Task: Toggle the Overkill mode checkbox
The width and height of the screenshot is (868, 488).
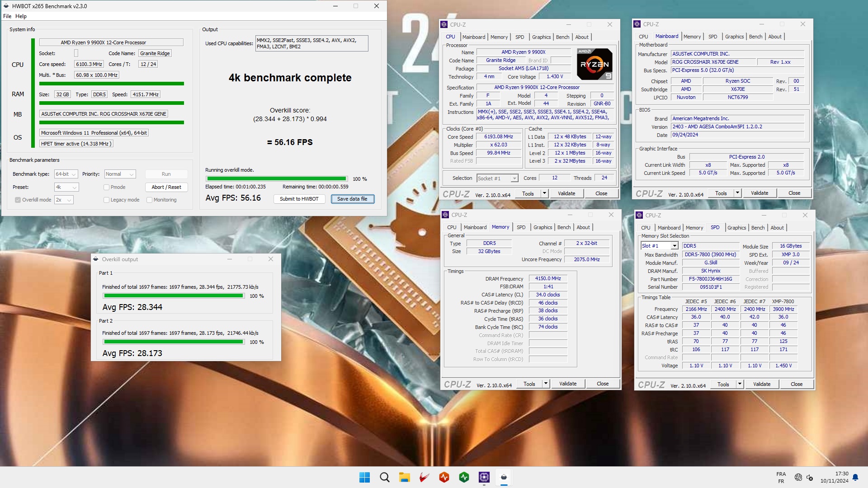Action: click(18, 200)
